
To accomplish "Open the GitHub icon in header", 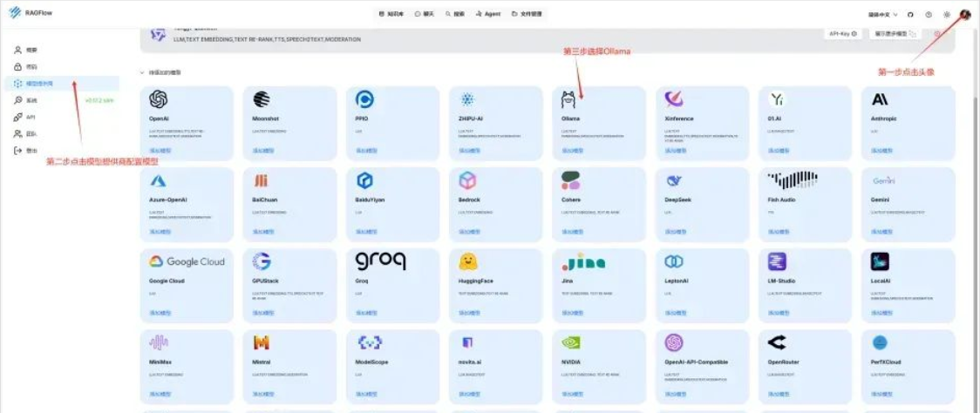I will 910,14.
